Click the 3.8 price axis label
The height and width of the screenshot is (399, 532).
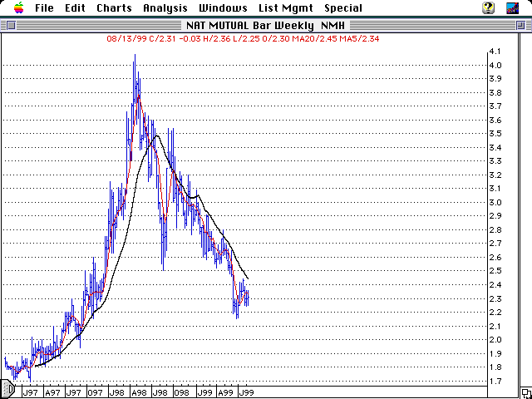pos(495,92)
